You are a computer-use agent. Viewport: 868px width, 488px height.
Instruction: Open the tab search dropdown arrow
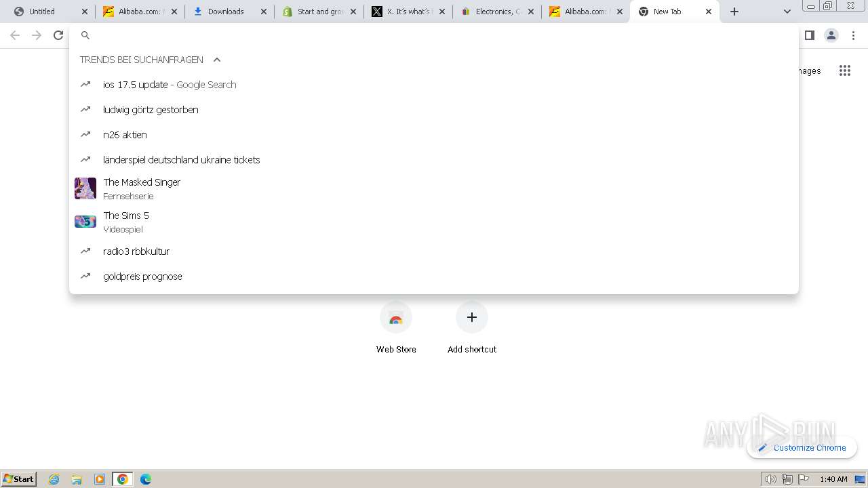pyautogui.click(x=787, y=12)
